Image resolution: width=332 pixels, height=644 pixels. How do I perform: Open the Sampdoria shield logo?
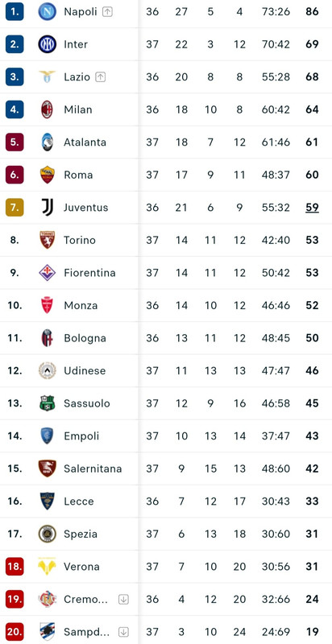click(48, 632)
